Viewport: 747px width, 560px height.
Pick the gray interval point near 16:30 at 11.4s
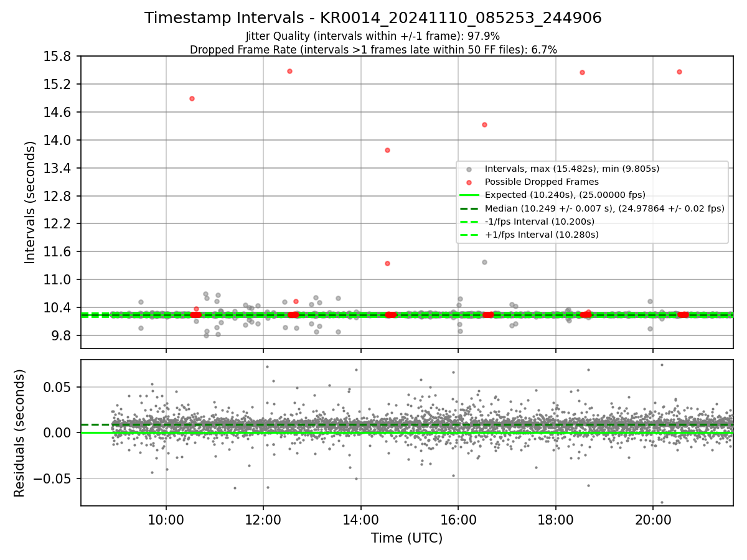click(484, 262)
